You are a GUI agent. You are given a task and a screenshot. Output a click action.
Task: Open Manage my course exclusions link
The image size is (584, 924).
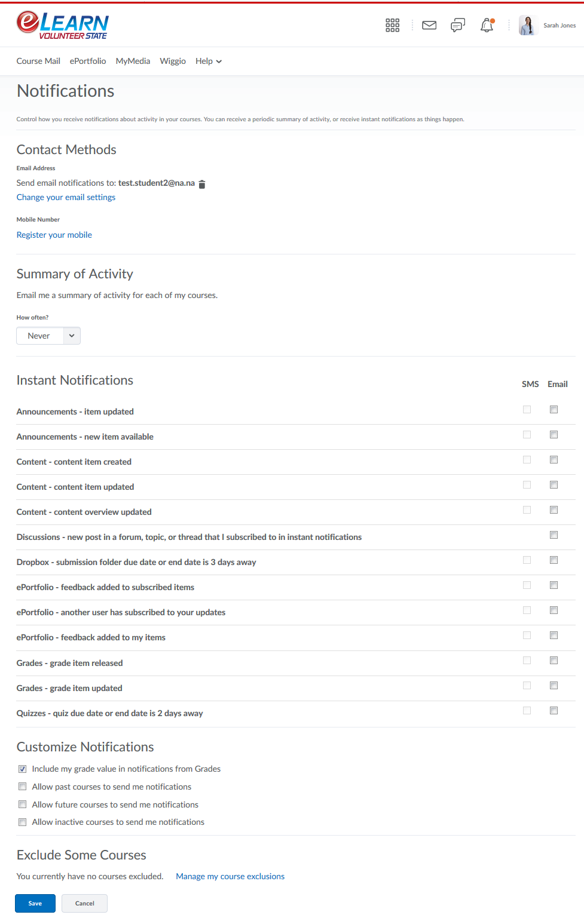[230, 876]
